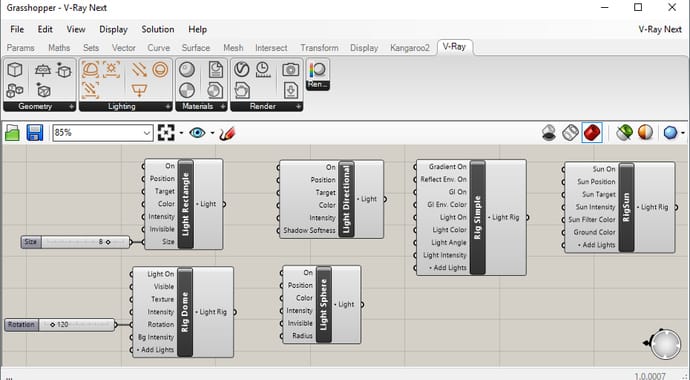Screen dimensions: 690x380
Task: Open the File menu
Action: pyautogui.click(x=17, y=29)
